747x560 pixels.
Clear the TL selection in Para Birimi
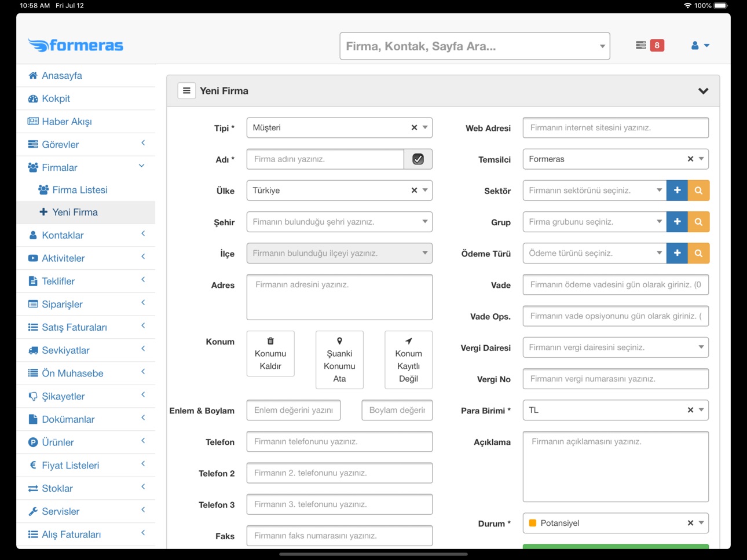pos(690,410)
